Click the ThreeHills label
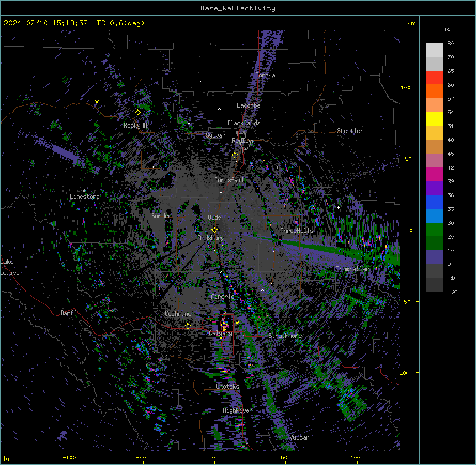 pyautogui.click(x=297, y=231)
